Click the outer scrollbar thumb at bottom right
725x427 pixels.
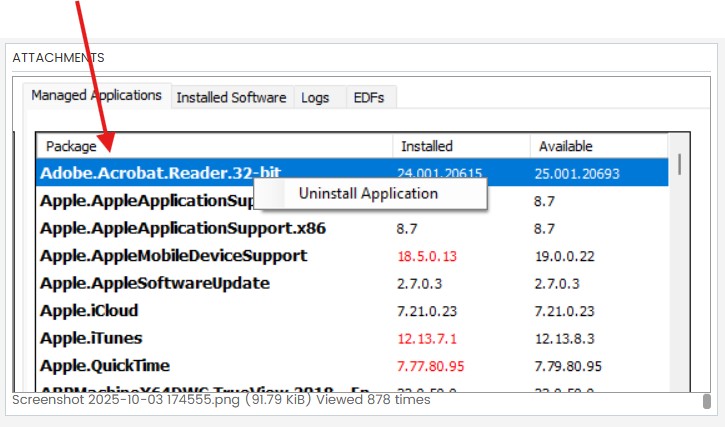click(x=706, y=401)
